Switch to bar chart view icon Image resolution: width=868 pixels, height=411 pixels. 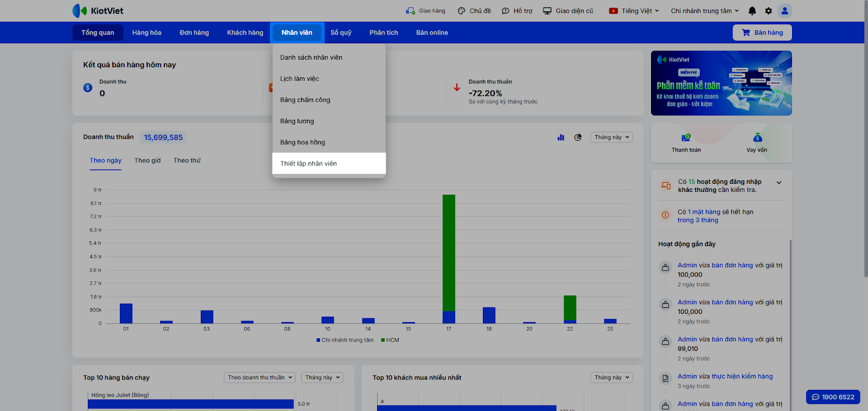561,138
